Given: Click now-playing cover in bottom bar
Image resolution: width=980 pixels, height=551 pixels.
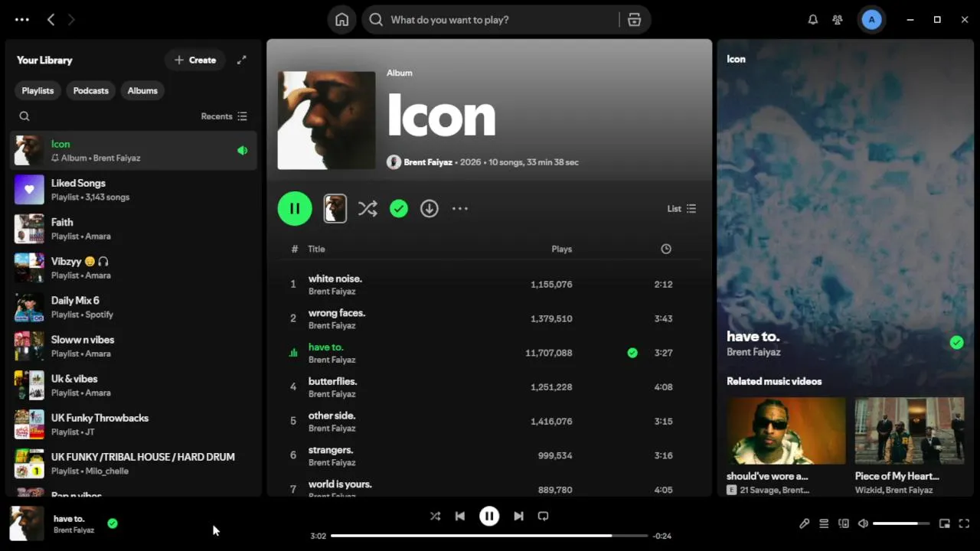Looking at the screenshot, I should point(27,523).
